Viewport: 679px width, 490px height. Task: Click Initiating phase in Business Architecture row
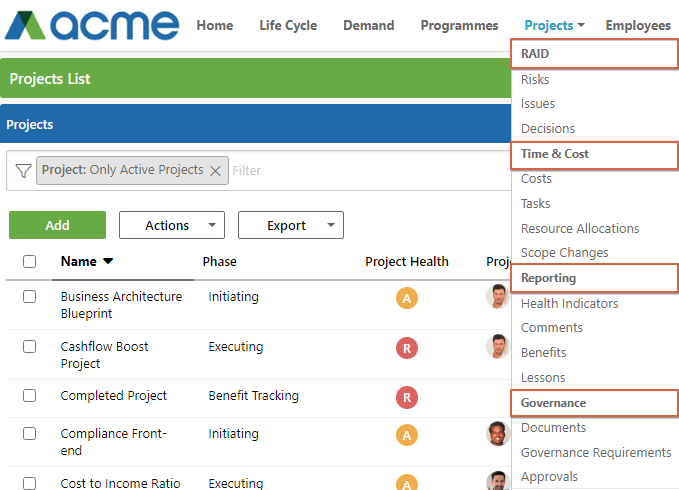(233, 297)
